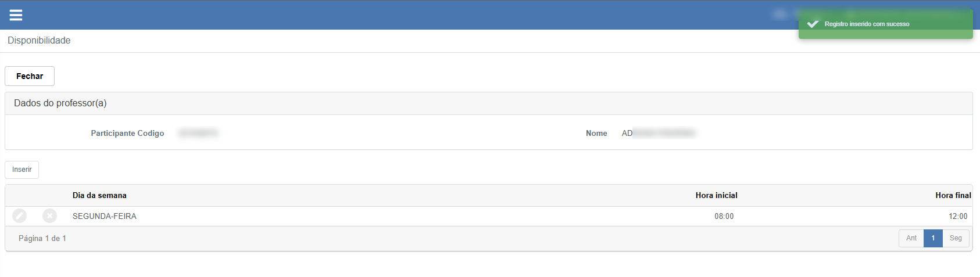The height and width of the screenshot is (277, 980).
Task: Click the 'Participante Codigo' label
Action: (127, 134)
